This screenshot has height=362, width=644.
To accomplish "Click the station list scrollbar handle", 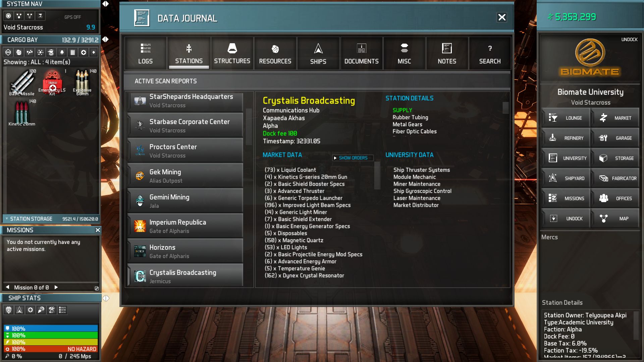I will [x=249, y=126].
